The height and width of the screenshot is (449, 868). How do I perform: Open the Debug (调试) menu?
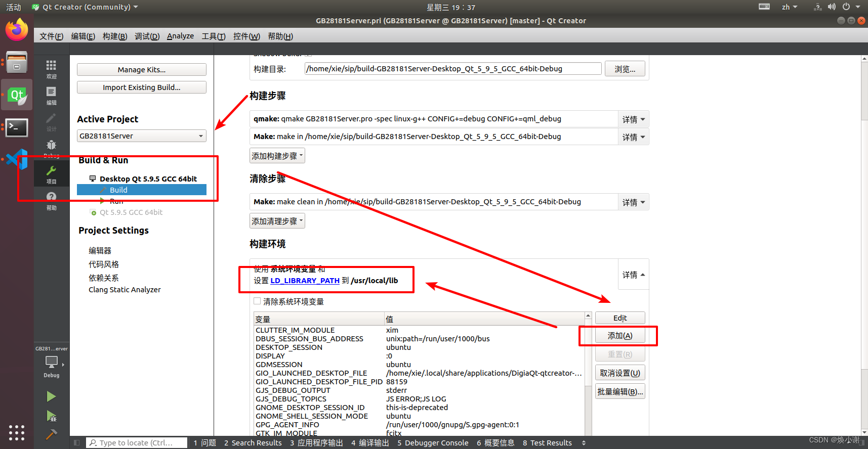pos(147,36)
